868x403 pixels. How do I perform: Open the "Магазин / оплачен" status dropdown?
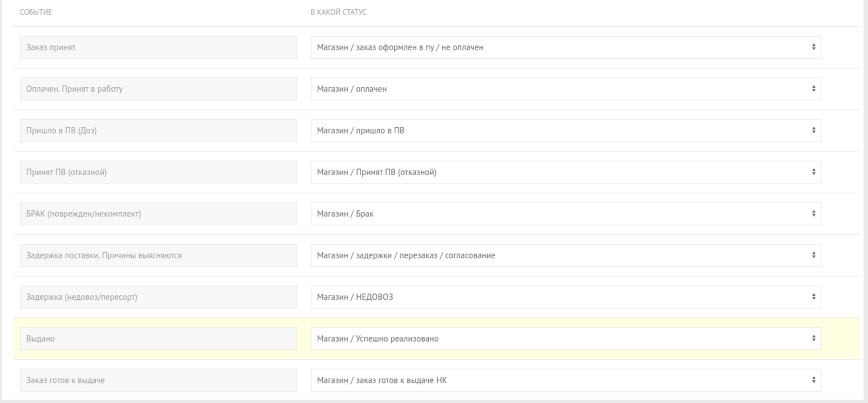click(566, 88)
